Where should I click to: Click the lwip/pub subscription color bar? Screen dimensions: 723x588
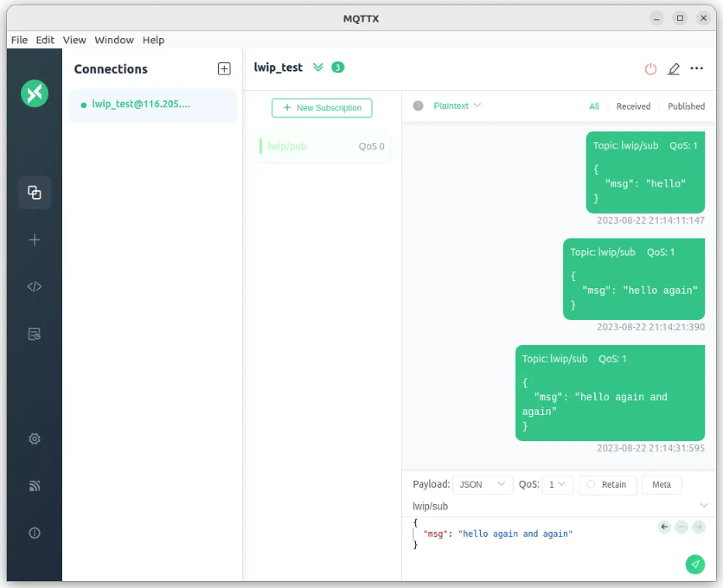coord(261,146)
